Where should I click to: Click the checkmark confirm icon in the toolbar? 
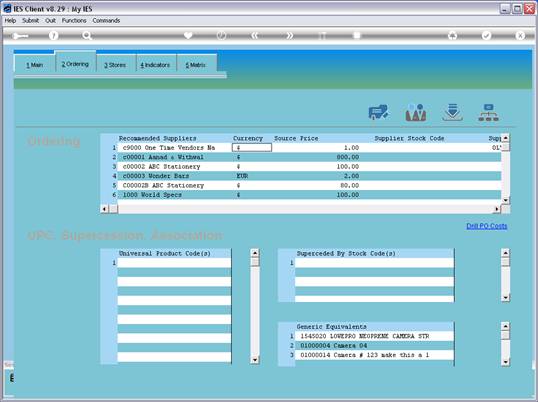(486, 35)
